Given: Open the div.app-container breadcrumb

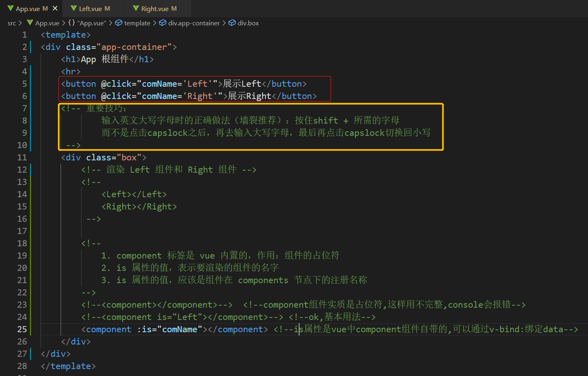Looking at the screenshot, I should 189,23.
